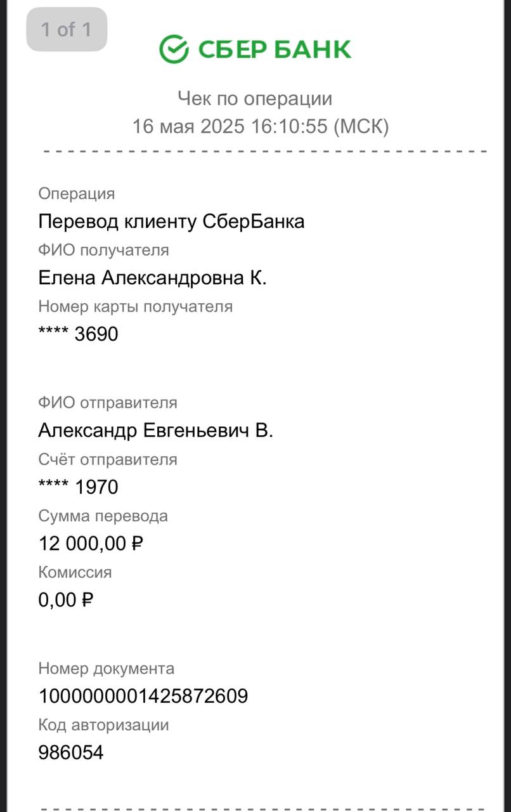Select recipient name Елена Александровна К.
This screenshot has height=812, width=511.
[x=152, y=278]
